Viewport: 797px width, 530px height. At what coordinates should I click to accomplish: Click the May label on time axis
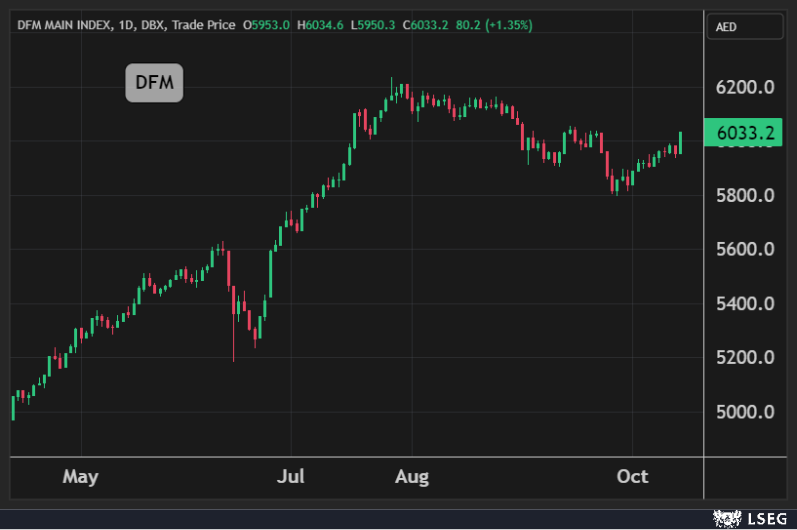pyautogui.click(x=80, y=477)
